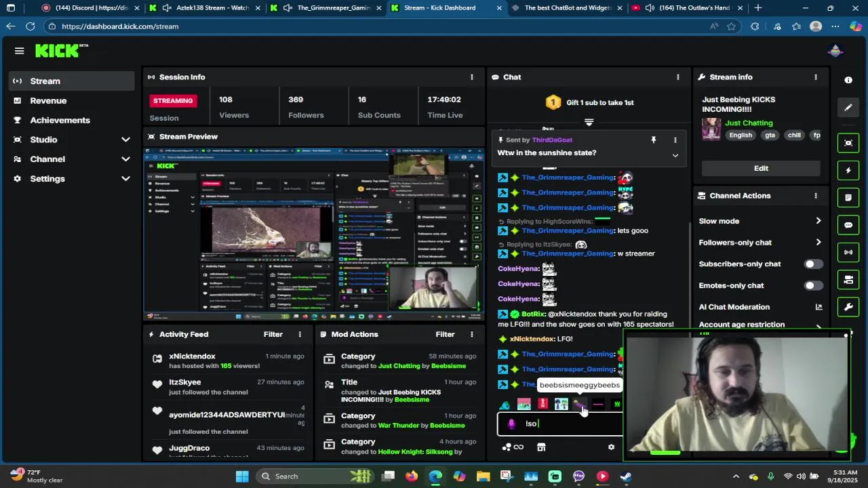Switch to Aztek138 Stream browser tab
This screenshot has width=868, height=488.
[204, 8]
